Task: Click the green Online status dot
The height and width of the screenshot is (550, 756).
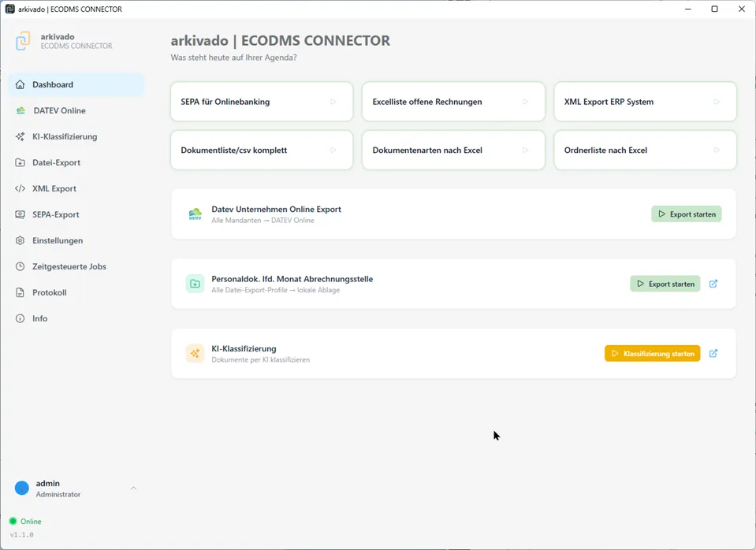Action: tap(13, 521)
